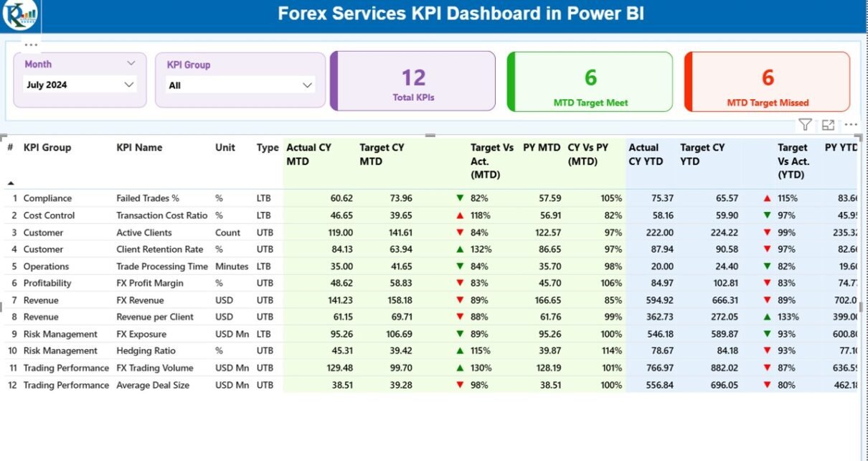Click YTD green up arrow for Revenue per Client
Screen dimensions: 868x461
point(768,317)
